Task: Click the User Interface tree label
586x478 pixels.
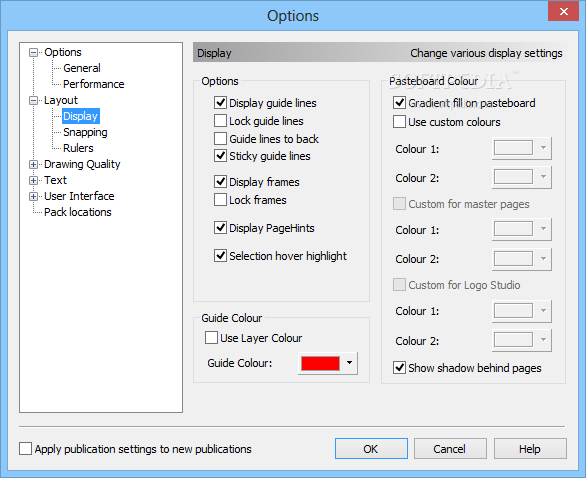Action: (x=79, y=196)
